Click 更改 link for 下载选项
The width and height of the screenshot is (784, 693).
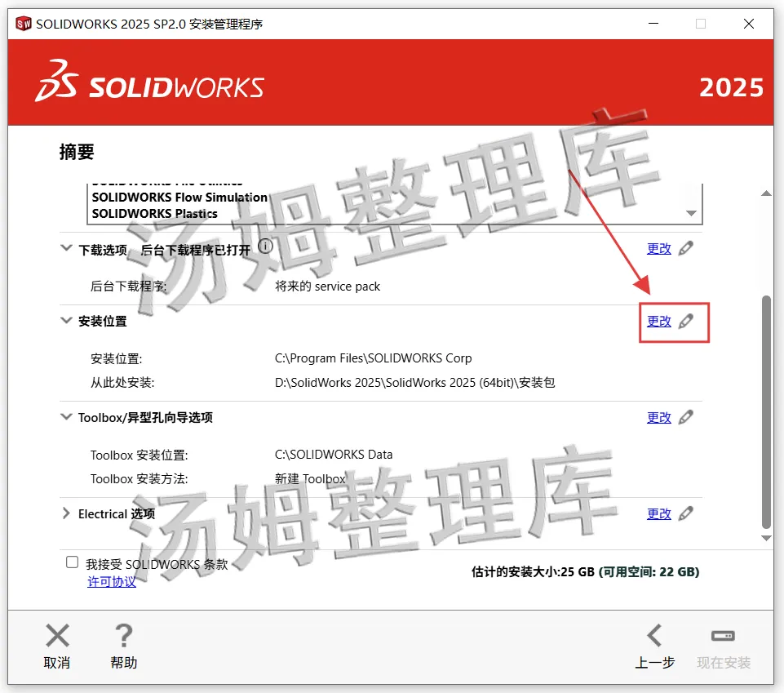click(x=659, y=249)
